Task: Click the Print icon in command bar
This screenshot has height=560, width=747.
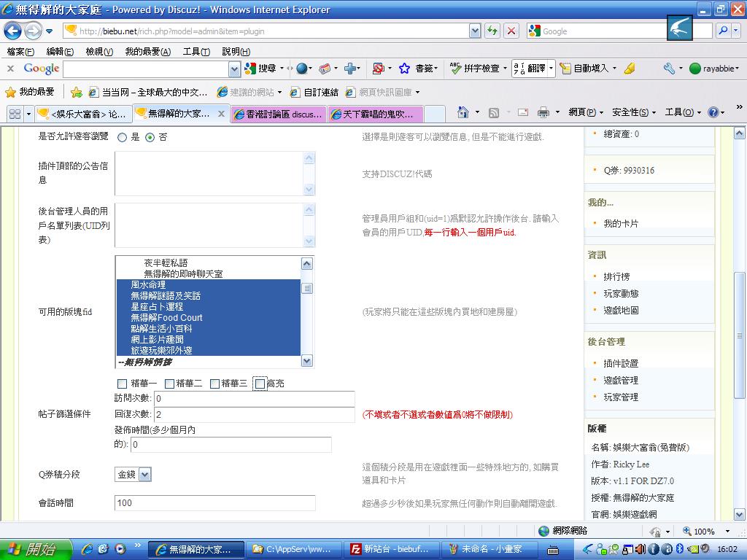Action: [543, 112]
